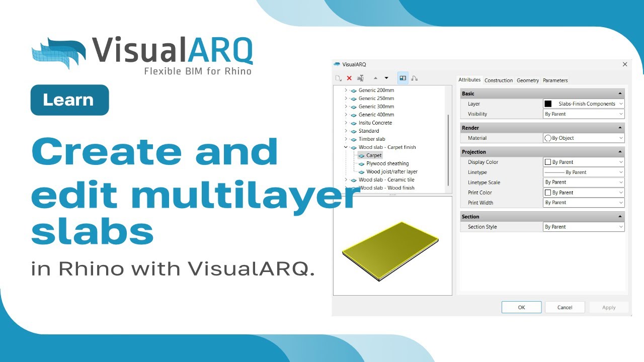Click the yellow slab 3D preview
The image size is (644, 362).
[x=390, y=251]
